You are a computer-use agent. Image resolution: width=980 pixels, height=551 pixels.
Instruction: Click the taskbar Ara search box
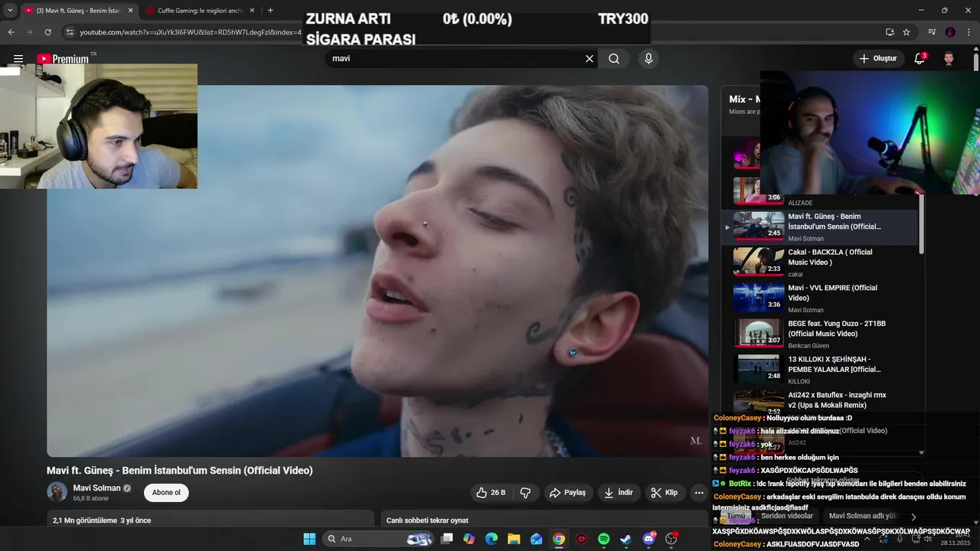pos(377,539)
